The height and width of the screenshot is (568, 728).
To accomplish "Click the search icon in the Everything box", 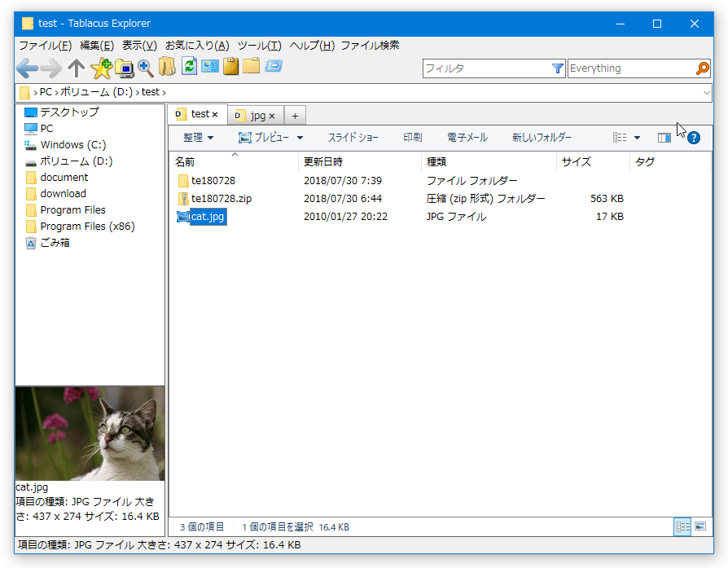I will pyautogui.click(x=703, y=68).
